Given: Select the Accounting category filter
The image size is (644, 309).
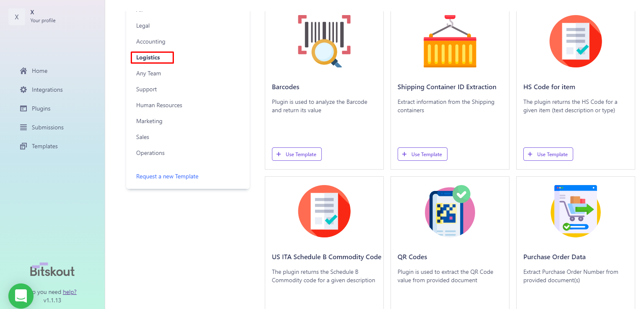Looking at the screenshot, I should tap(151, 41).
